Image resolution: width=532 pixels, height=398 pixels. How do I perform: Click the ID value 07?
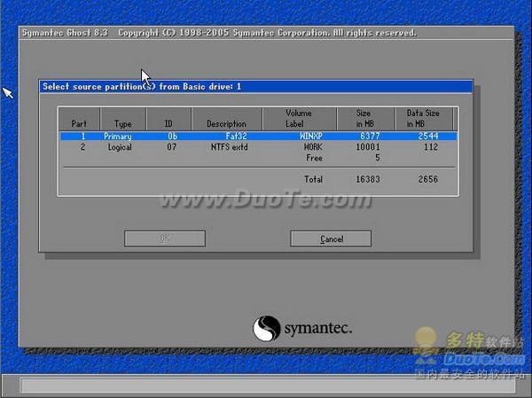(x=172, y=147)
